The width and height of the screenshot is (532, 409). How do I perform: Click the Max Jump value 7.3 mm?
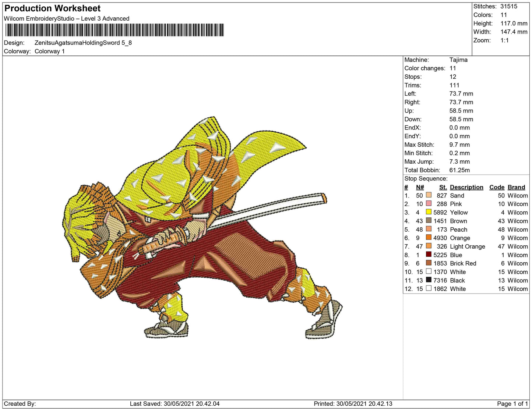[459, 161]
